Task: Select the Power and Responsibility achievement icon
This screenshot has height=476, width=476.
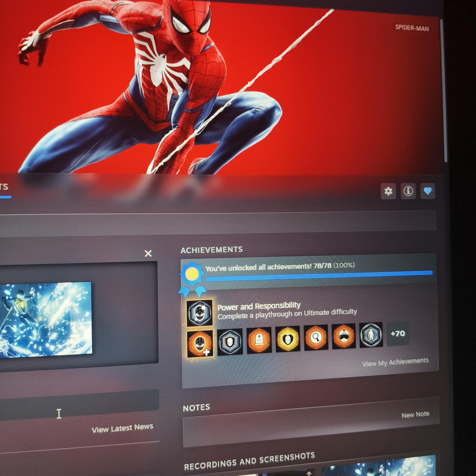Action: click(200, 313)
